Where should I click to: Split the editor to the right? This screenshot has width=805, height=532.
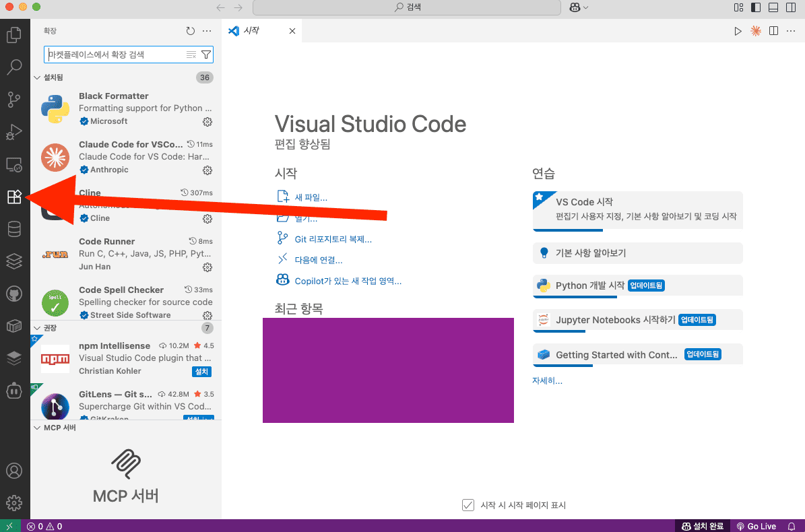pos(774,31)
